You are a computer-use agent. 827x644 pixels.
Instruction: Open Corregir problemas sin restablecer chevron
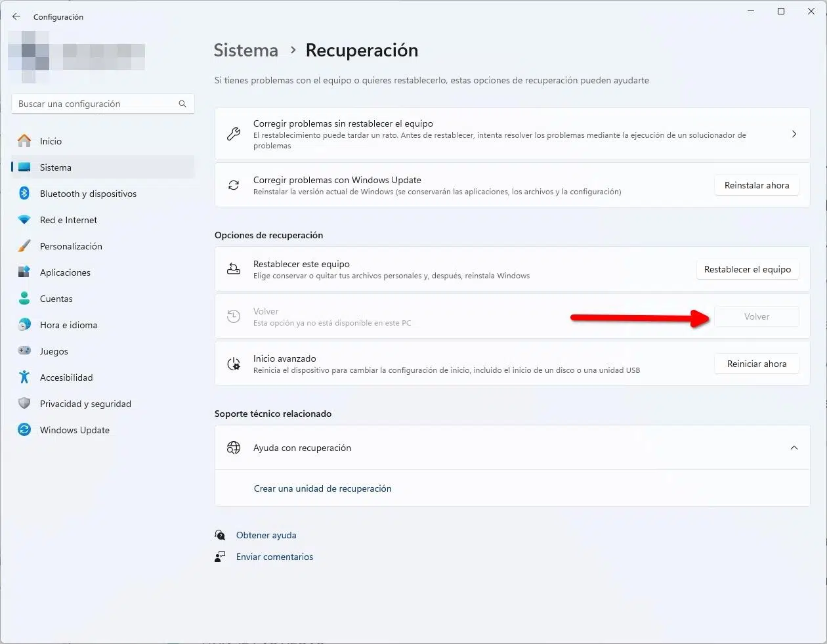[794, 134]
